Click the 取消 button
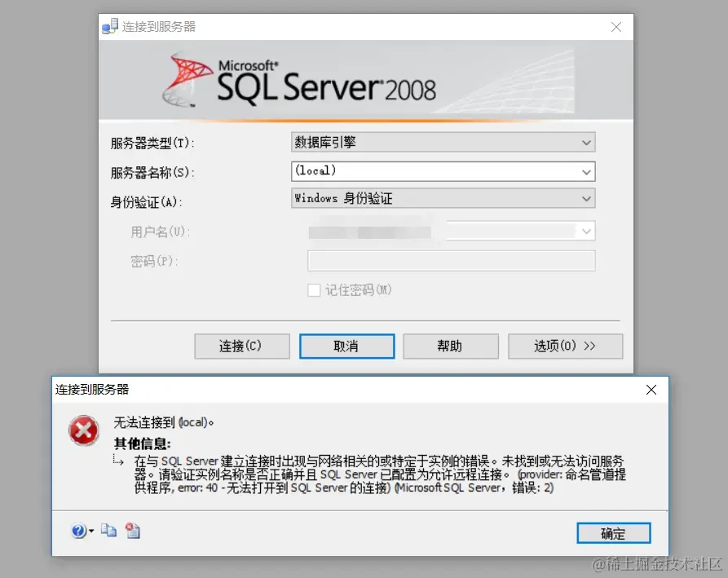The width and height of the screenshot is (728, 578). click(346, 346)
